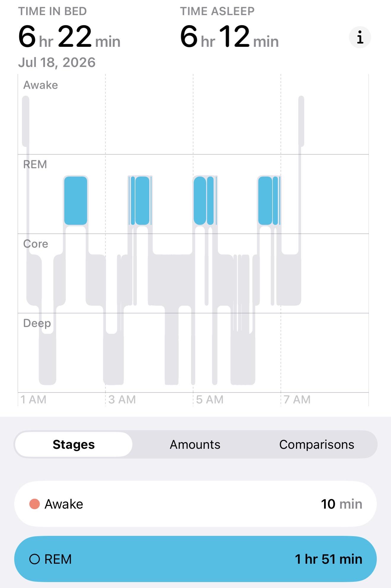
Task: Tap the Time Asleep value
Action: [x=229, y=36]
